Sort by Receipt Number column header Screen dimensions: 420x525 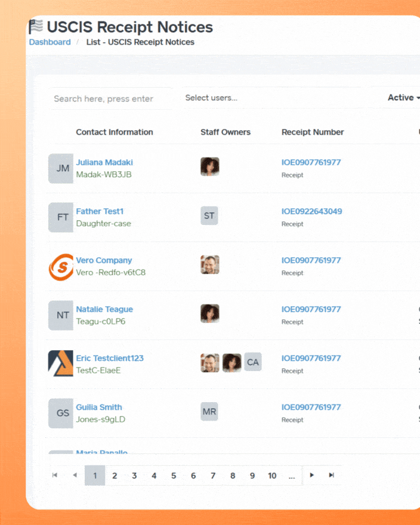coord(313,132)
